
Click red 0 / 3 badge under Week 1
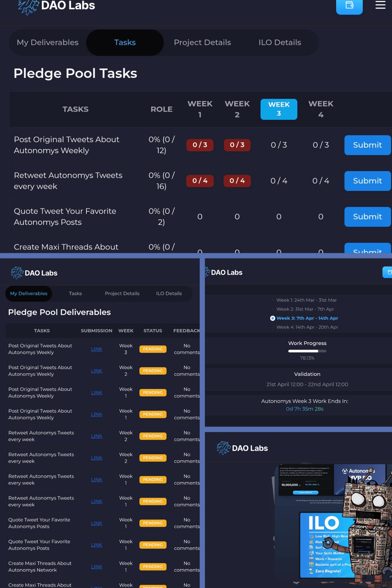(200, 145)
